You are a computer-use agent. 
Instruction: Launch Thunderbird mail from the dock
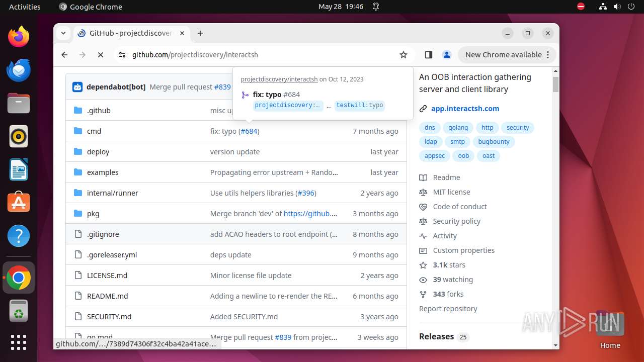19,70
